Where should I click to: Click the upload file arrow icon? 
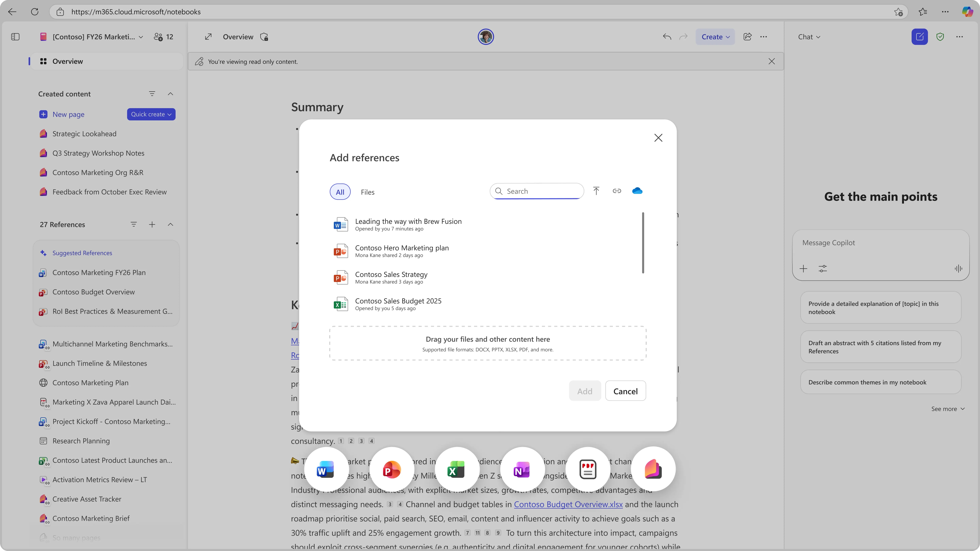tap(596, 191)
